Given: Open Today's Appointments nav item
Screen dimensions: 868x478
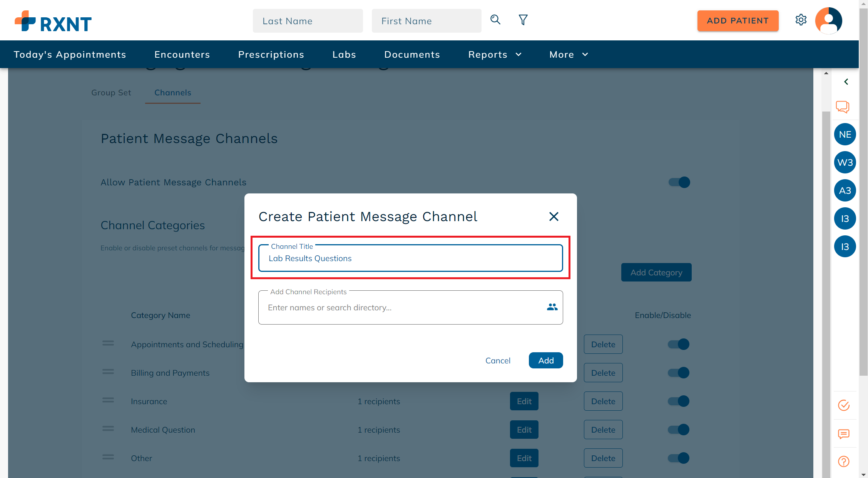Looking at the screenshot, I should (70, 55).
